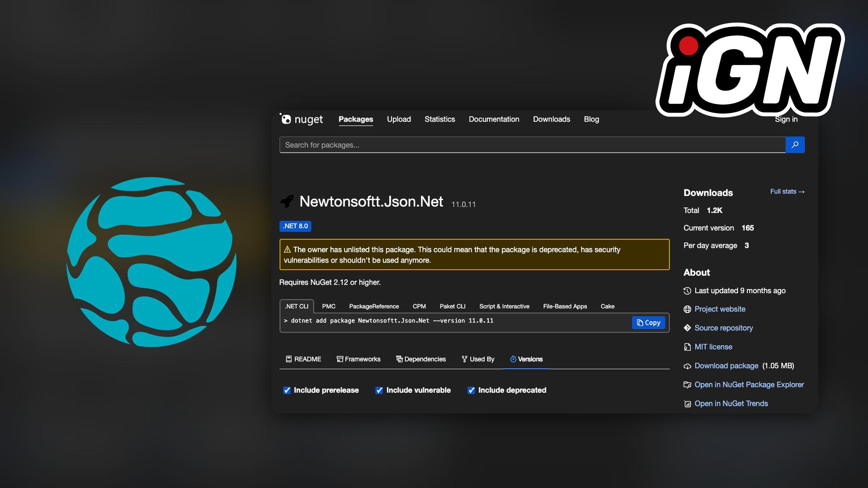
Task: Select the PackageReference tab
Action: pos(374,306)
